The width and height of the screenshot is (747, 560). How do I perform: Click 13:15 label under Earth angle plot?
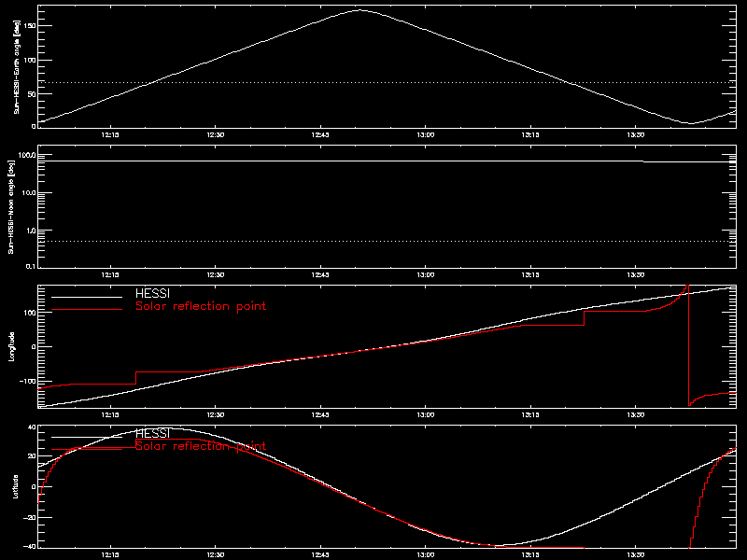[x=530, y=134]
